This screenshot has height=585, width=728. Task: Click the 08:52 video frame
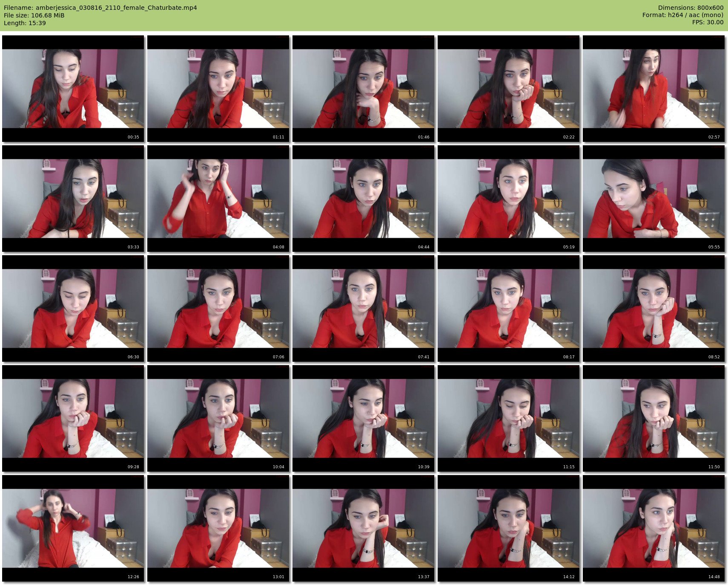(654, 308)
